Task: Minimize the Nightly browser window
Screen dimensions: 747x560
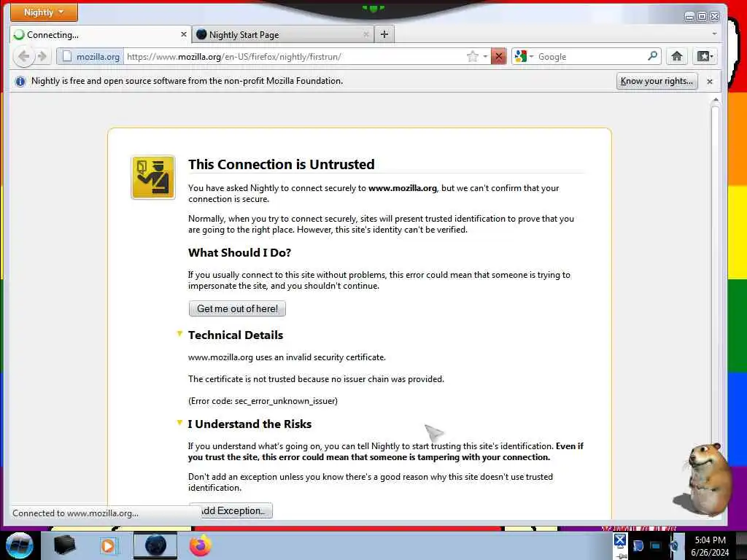Action: pyautogui.click(x=689, y=17)
